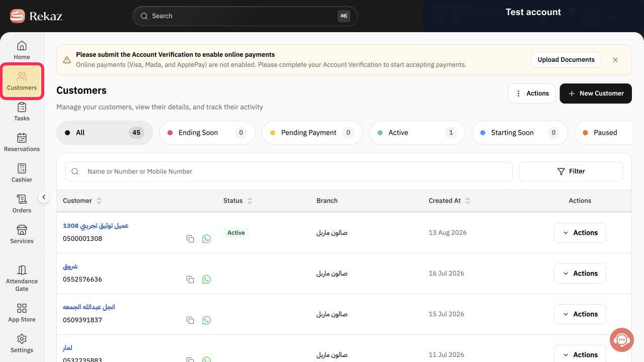The image size is (644, 362).
Task: Open the Tasks page in sidebar
Action: coord(22,112)
